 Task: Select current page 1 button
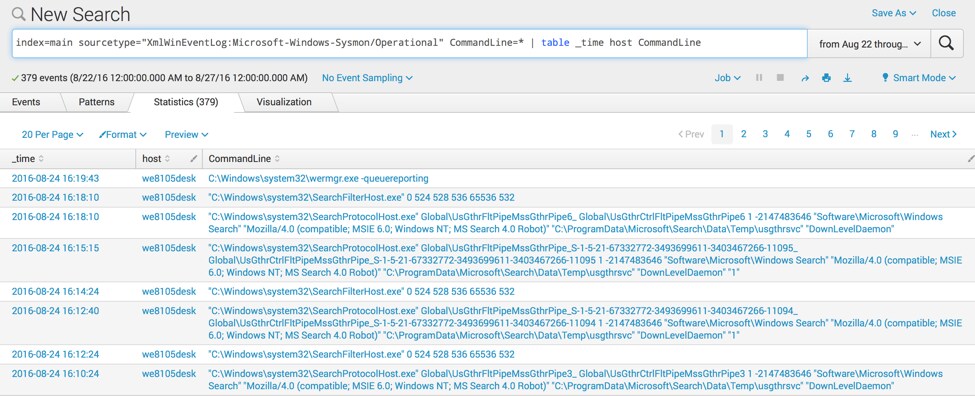pos(722,134)
